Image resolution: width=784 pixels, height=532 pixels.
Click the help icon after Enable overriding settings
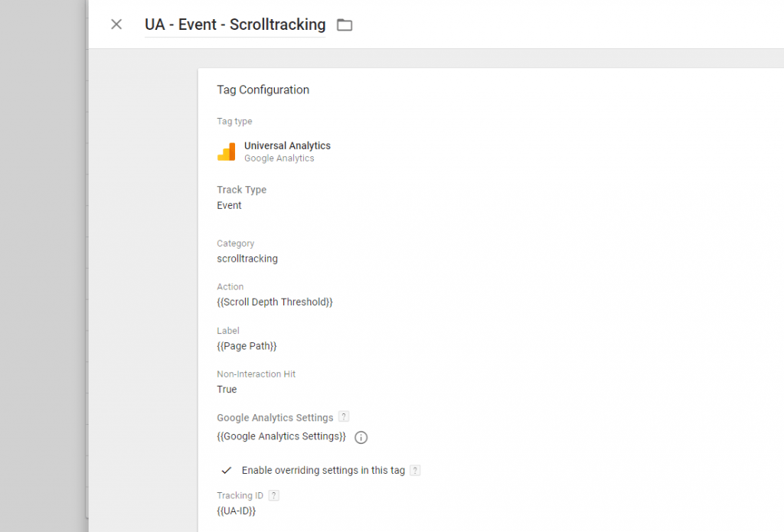point(414,470)
